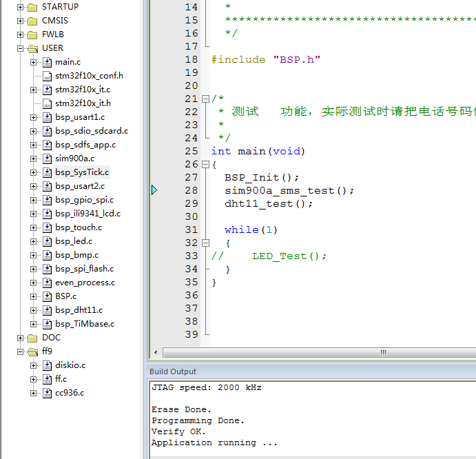The width and height of the screenshot is (476, 459).
Task: Select the DOC folder icon
Action: click(x=32, y=338)
